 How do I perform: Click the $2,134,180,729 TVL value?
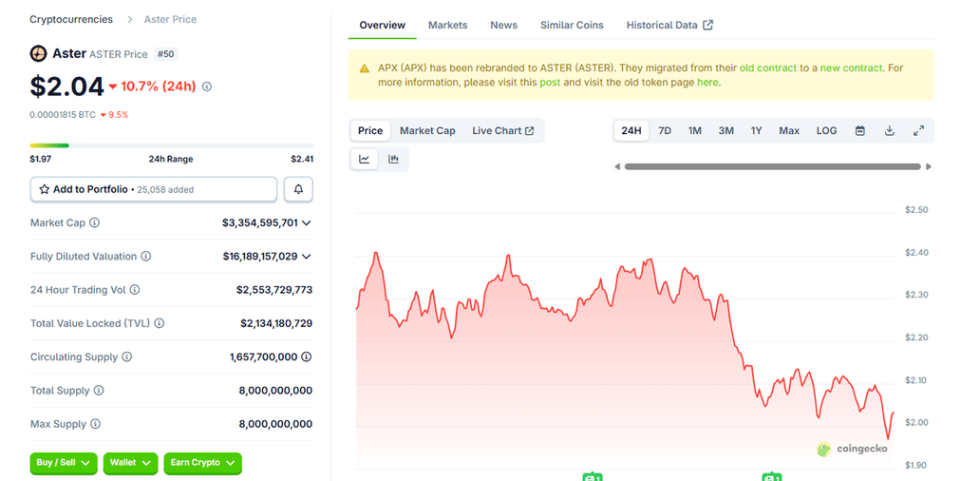click(276, 323)
